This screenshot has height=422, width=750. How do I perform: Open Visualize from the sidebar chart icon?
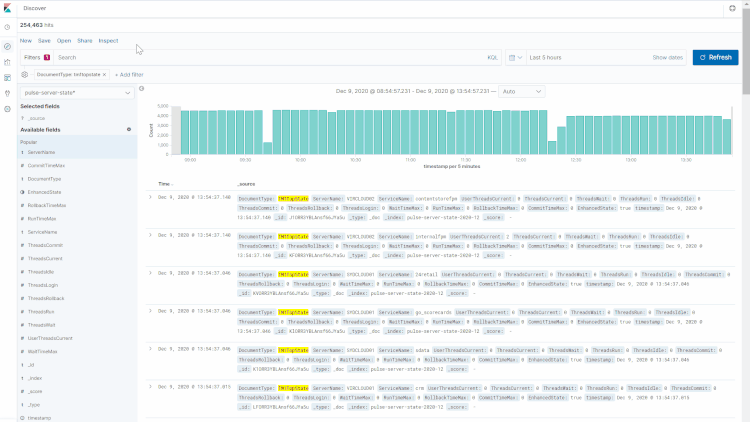(x=7, y=61)
